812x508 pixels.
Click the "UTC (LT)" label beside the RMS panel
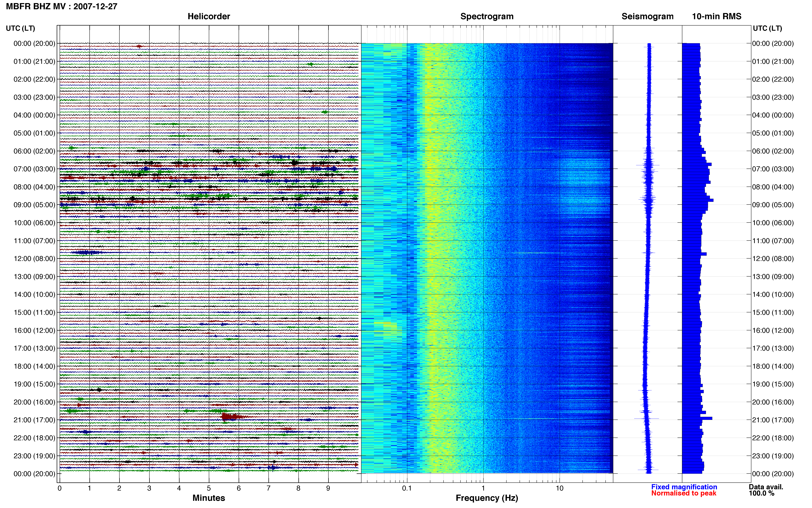click(767, 28)
